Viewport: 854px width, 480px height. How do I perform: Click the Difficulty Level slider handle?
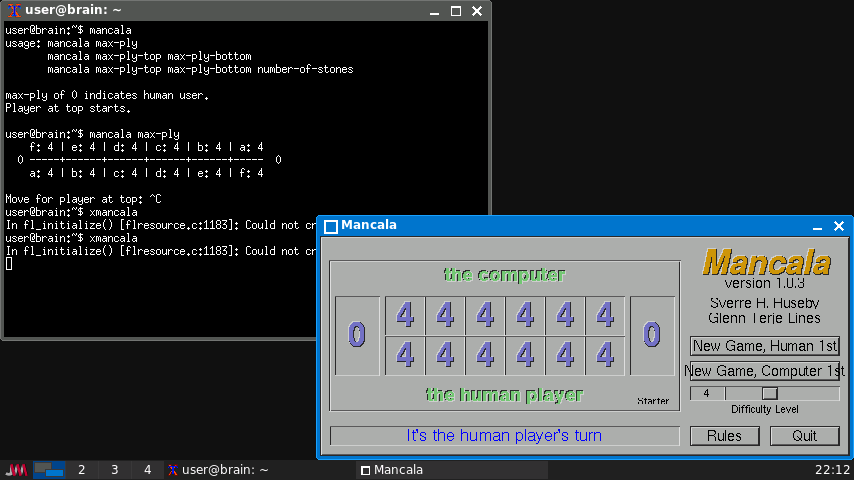click(x=770, y=393)
